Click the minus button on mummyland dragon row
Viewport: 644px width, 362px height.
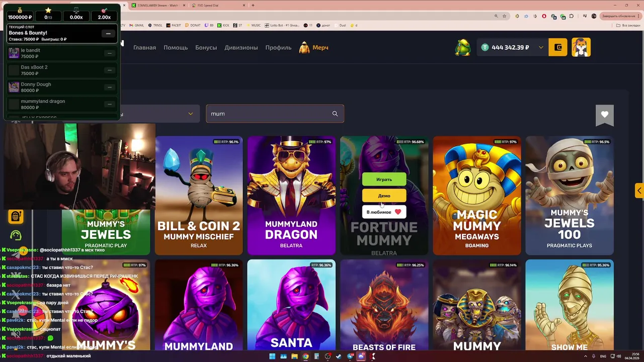coord(109,104)
